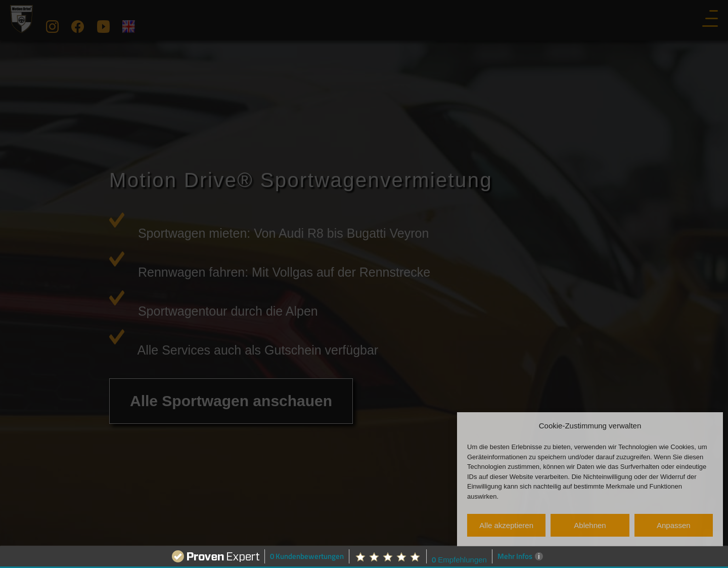Decline cookies with Ablehnen
The width and height of the screenshot is (728, 568).
pos(590,525)
